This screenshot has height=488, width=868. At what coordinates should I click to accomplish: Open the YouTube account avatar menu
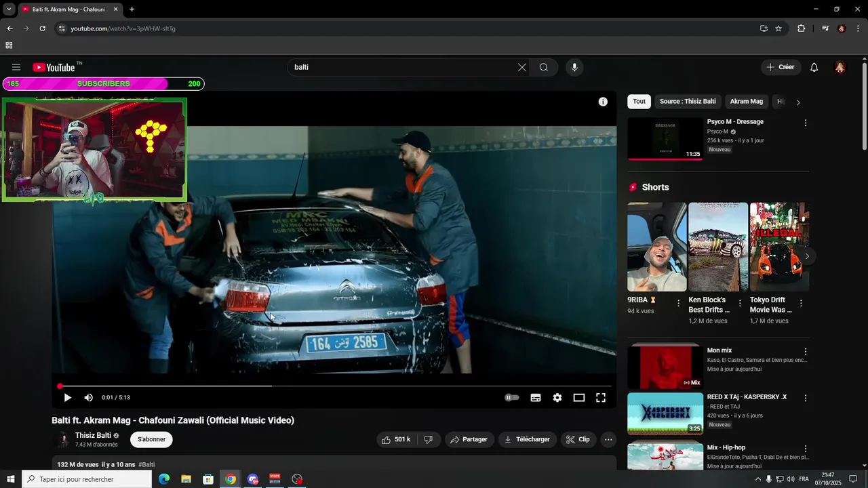pyautogui.click(x=840, y=67)
